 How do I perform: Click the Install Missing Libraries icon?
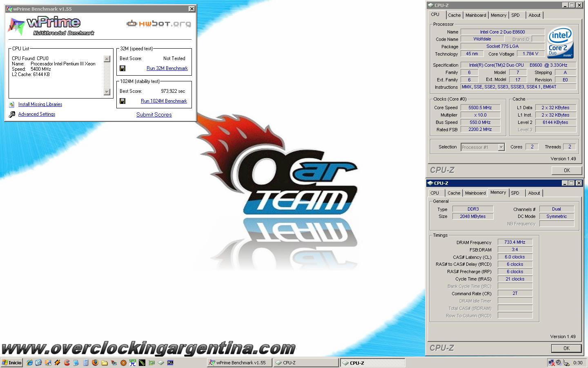12,105
